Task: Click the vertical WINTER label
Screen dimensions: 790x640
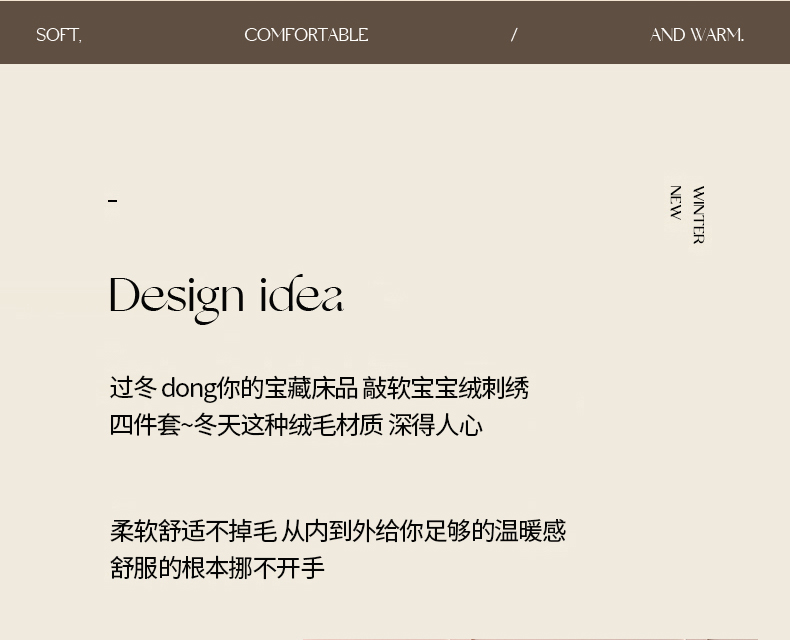Action: click(x=698, y=215)
